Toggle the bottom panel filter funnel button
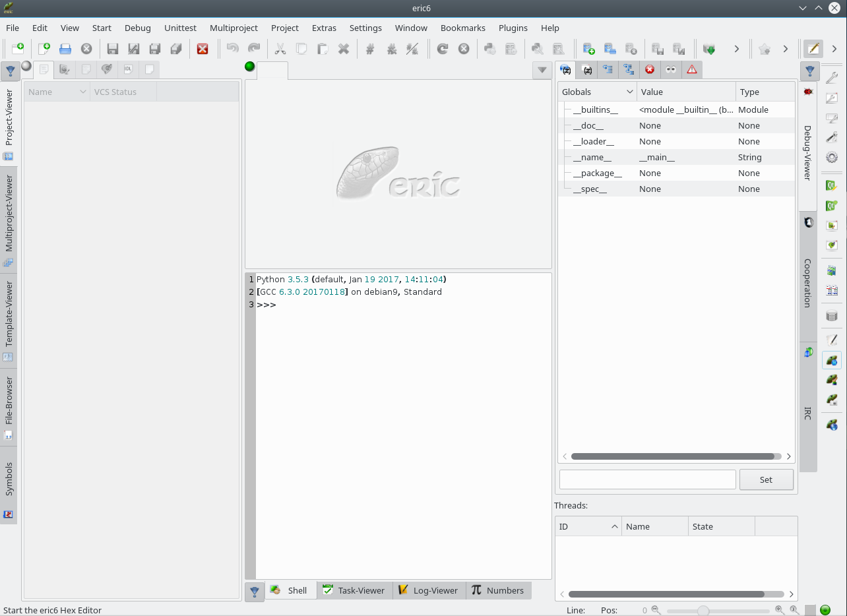The image size is (847, 616). [255, 592]
